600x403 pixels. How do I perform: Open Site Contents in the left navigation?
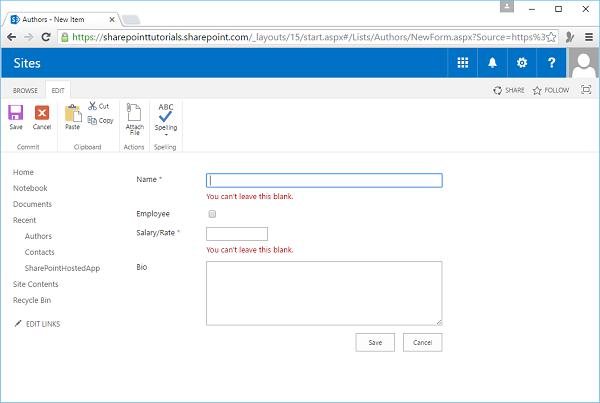point(35,284)
